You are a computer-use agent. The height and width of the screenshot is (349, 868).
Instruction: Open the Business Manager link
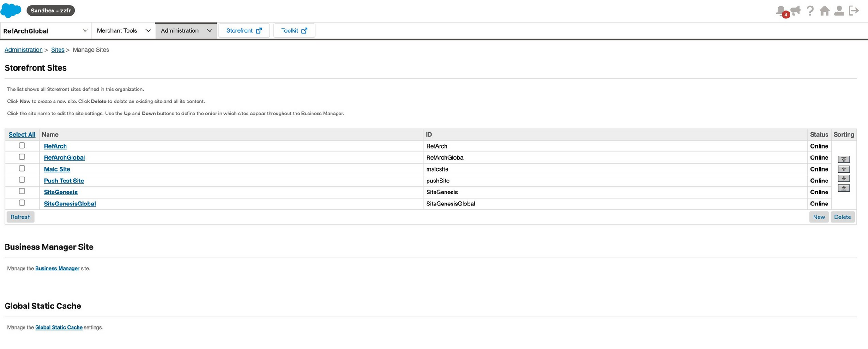[57, 269]
